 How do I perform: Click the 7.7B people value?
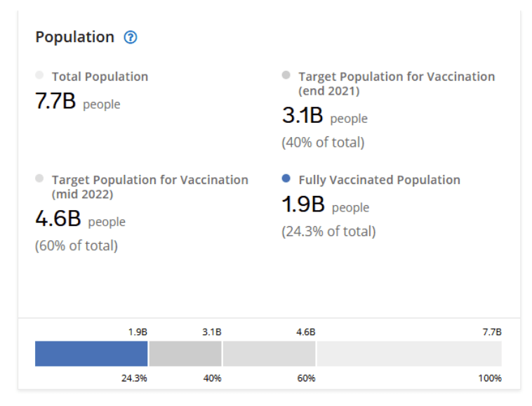point(77,103)
